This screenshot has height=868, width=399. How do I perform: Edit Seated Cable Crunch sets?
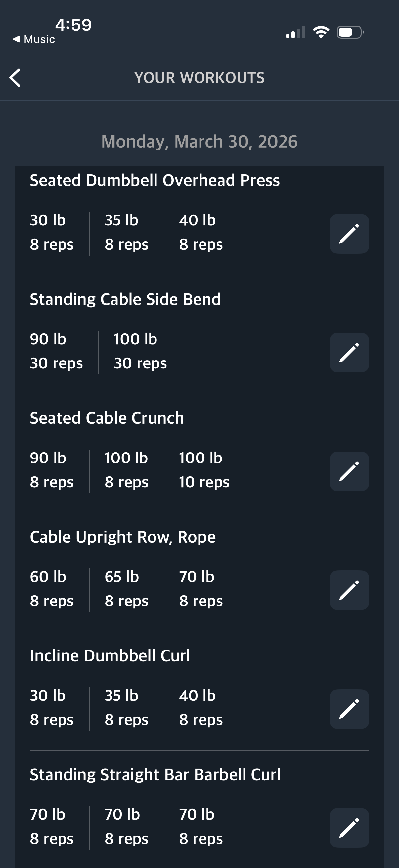tap(349, 471)
